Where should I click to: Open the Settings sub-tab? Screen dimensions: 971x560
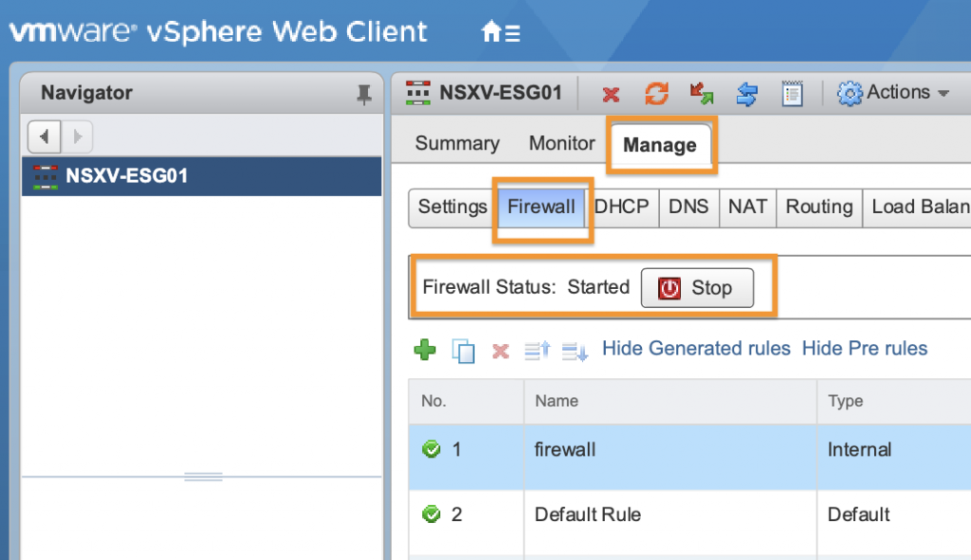(x=452, y=207)
